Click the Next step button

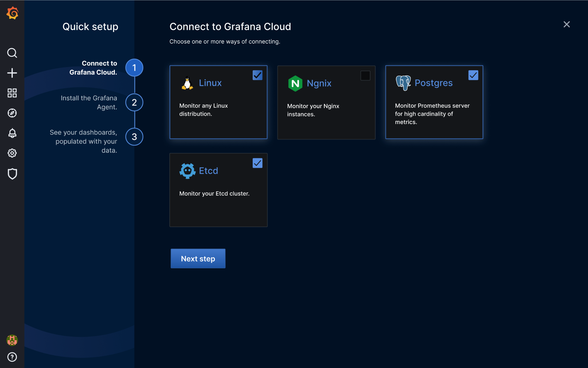[198, 259]
